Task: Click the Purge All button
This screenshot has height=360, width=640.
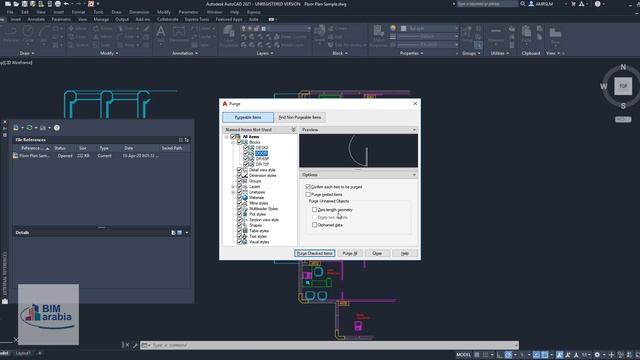Action: tap(350, 253)
